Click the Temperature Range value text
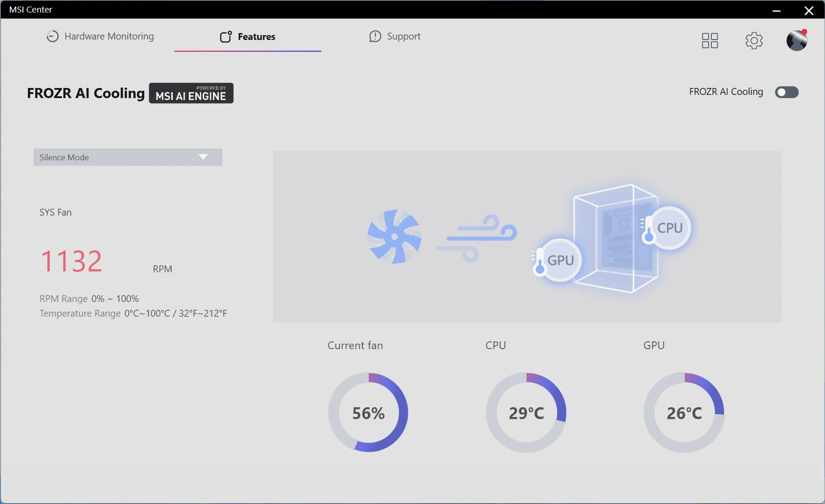Viewport: 825px width, 504px height. coord(176,313)
